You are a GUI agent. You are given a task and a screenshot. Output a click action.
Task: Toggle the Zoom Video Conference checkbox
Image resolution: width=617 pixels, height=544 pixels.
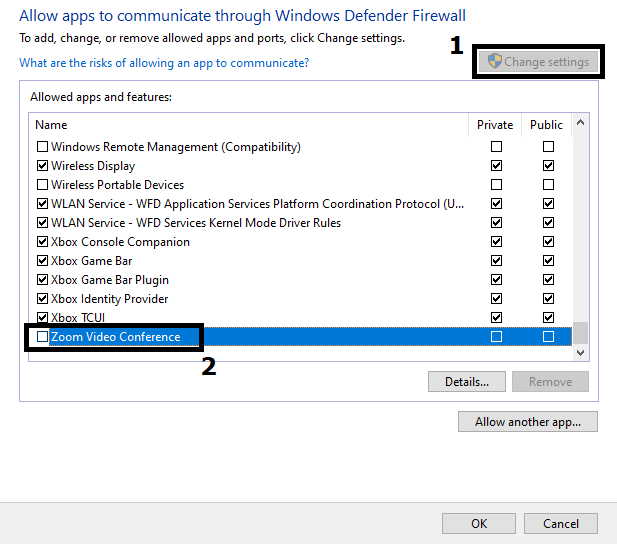tap(42, 337)
